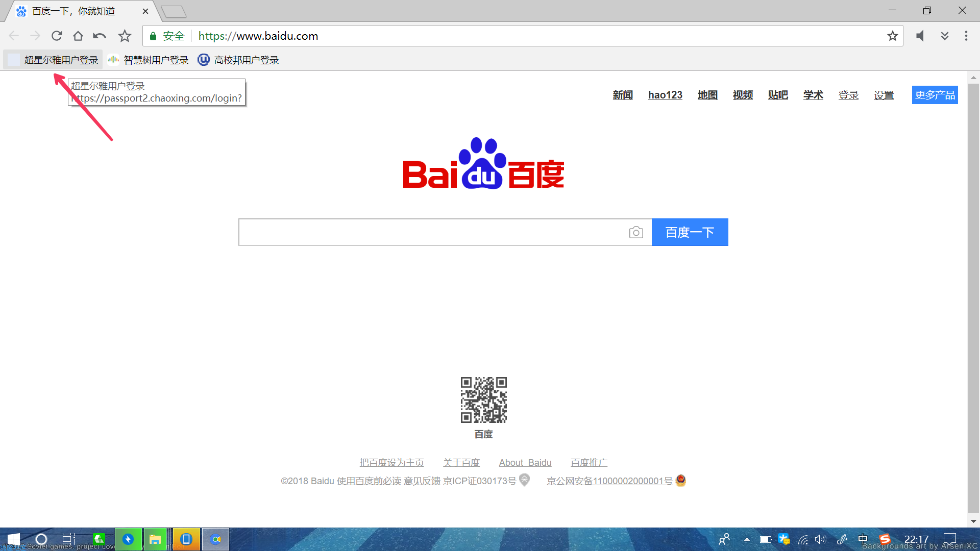Click the police badge icon in footer

pyautogui.click(x=681, y=480)
